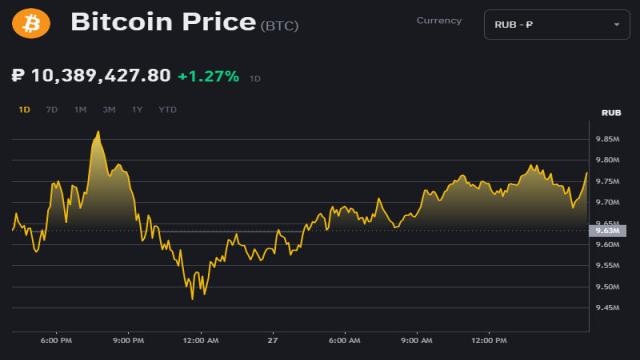640x360 pixels.
Task: Select the YTD range option
Action: tap(167, 109)
